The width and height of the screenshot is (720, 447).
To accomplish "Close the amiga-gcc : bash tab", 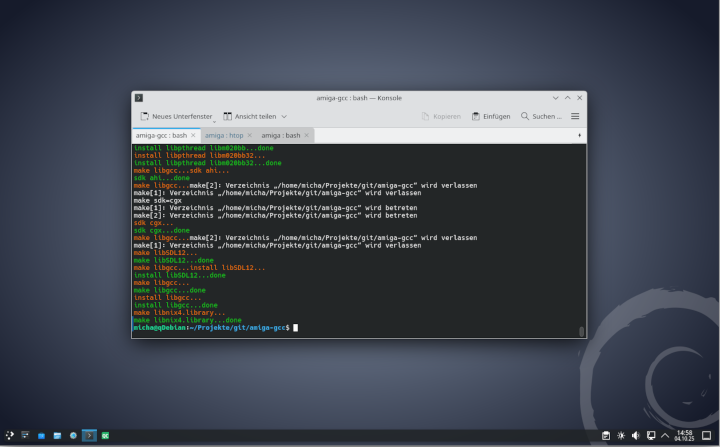I will (193, 134).
